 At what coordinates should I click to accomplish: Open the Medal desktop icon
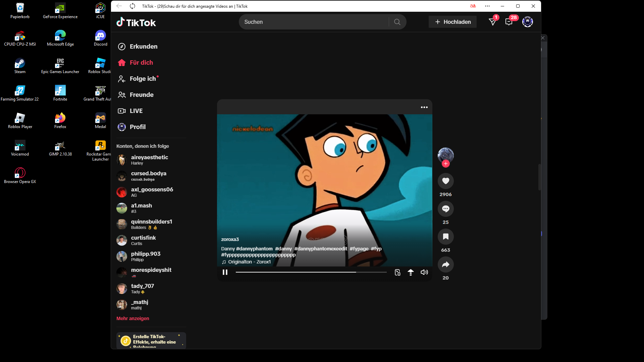(100, 121)
